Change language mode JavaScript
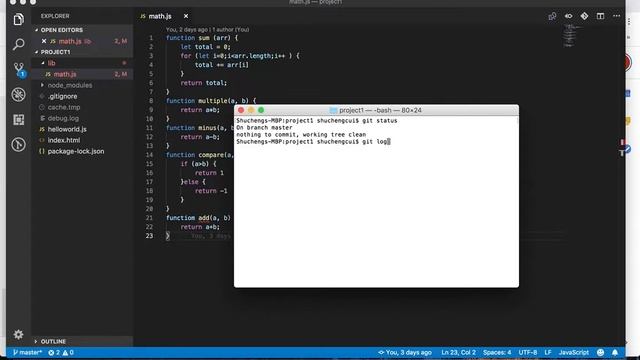Screen dimensions: 640x360 click(x=573, y=352)
